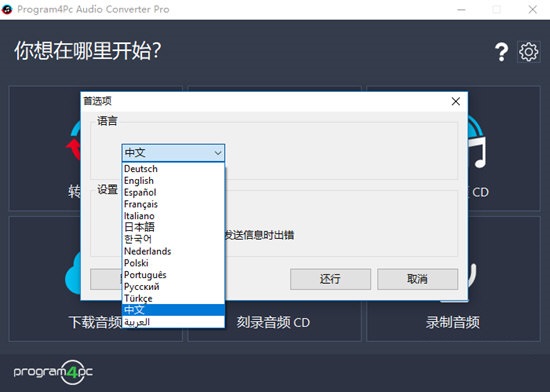Viewport: 550px width, 392px height.
Task: Pick Italiano from the language list
Action: click(173, 216)
